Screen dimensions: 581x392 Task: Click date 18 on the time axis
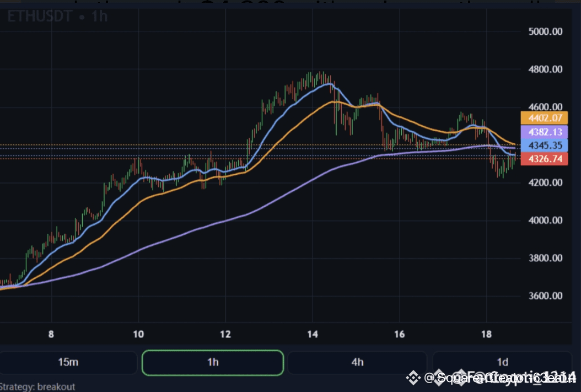click(x=487, y=334)
